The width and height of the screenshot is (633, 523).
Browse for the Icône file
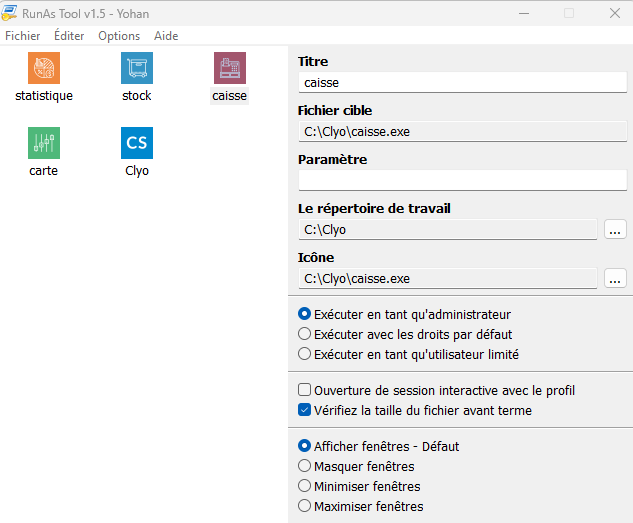click(x=615, y=278)
